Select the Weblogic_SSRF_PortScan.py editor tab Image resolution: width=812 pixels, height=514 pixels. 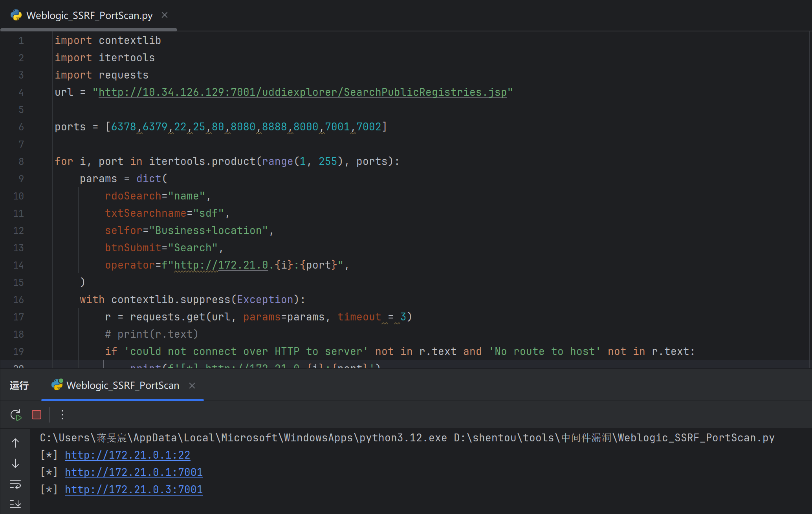click(x=89, y=15)
